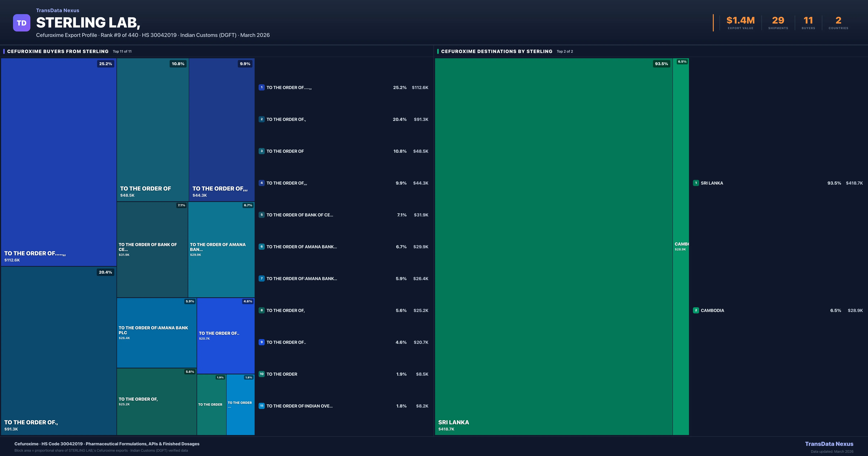
Task: Click Cefuroxime Destinations By Sterling heading
Action: tap(496, 51)
